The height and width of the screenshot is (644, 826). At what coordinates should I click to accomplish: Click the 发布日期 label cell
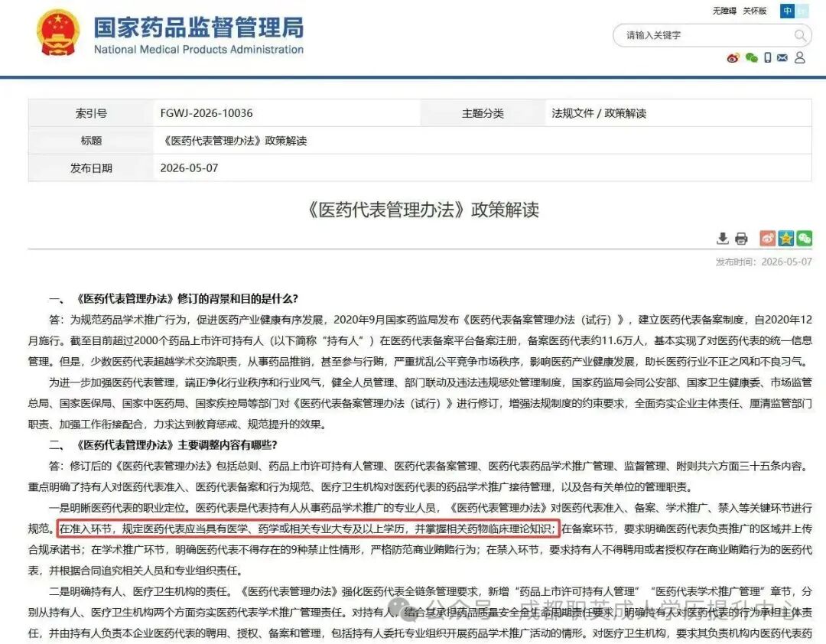(91, 168)
